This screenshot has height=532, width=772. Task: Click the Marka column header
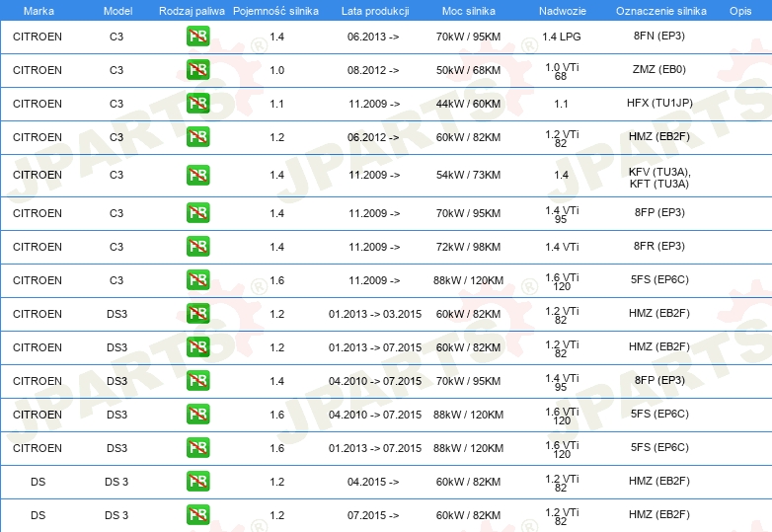[x=39, y=11]
